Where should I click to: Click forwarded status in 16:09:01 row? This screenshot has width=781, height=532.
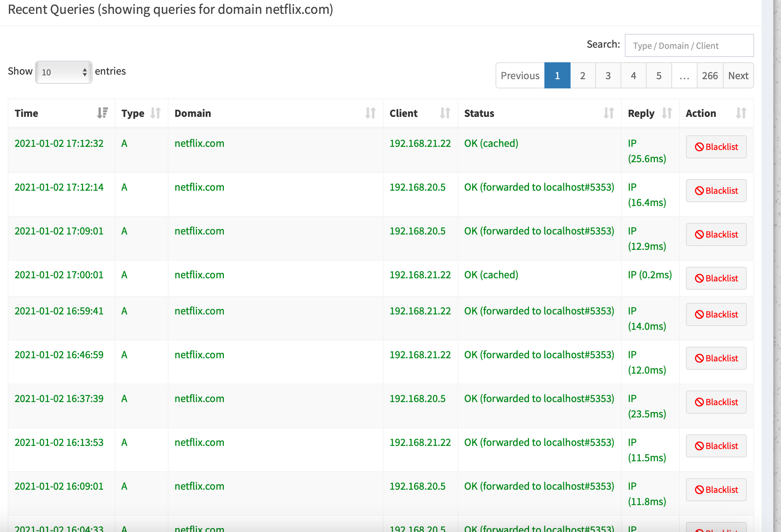click(x=539, y=486)
